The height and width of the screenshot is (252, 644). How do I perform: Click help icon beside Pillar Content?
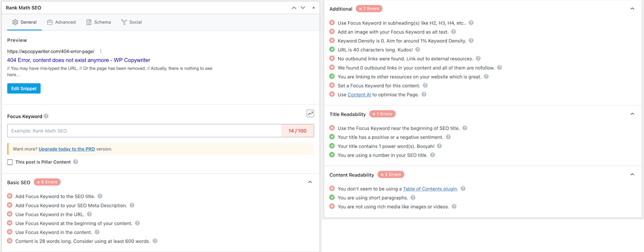pos(75,162)
